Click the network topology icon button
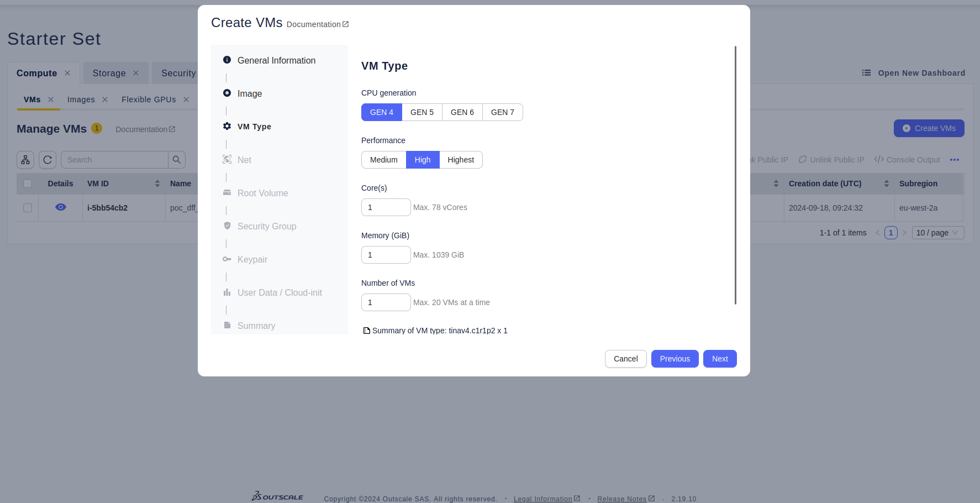Viewport: 980px width, 503px height. click(x=25, y=160)
